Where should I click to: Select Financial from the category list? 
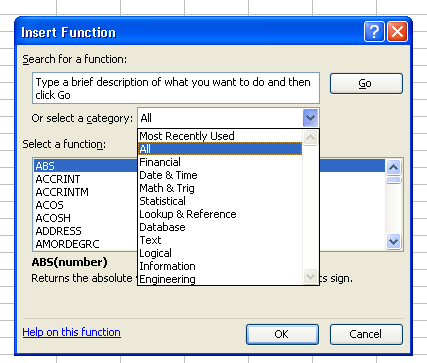(x=220, y=162)
